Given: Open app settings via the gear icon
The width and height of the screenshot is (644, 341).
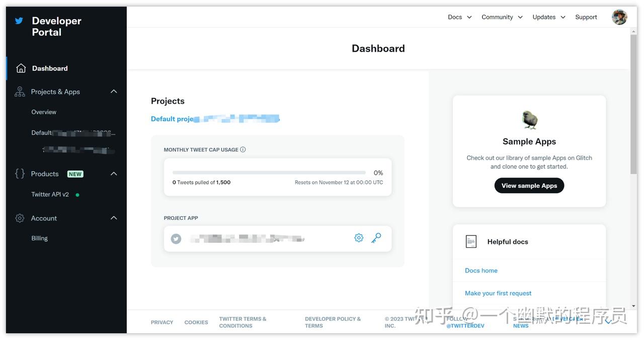Looking at the screenshot, I should point(358,237).
